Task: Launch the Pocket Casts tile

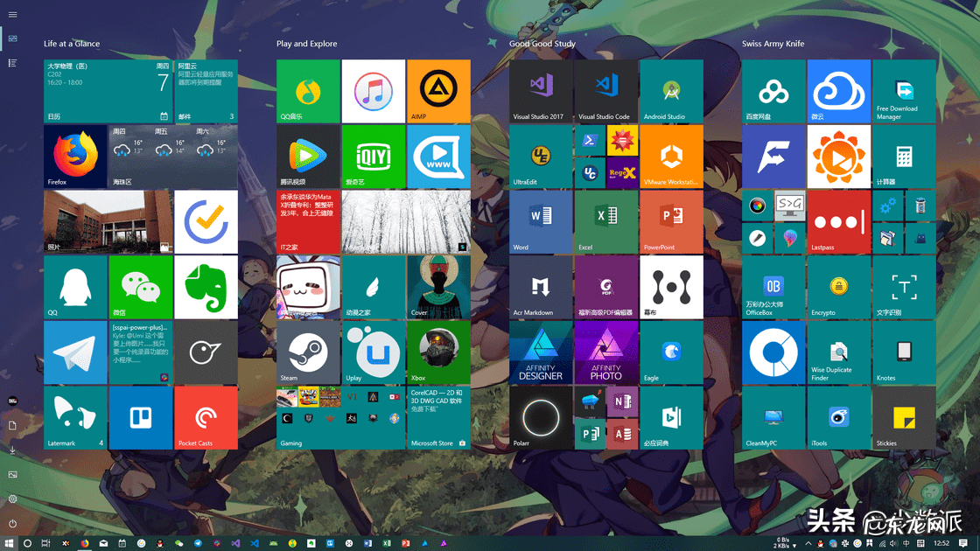Action: tap(206, 417)
